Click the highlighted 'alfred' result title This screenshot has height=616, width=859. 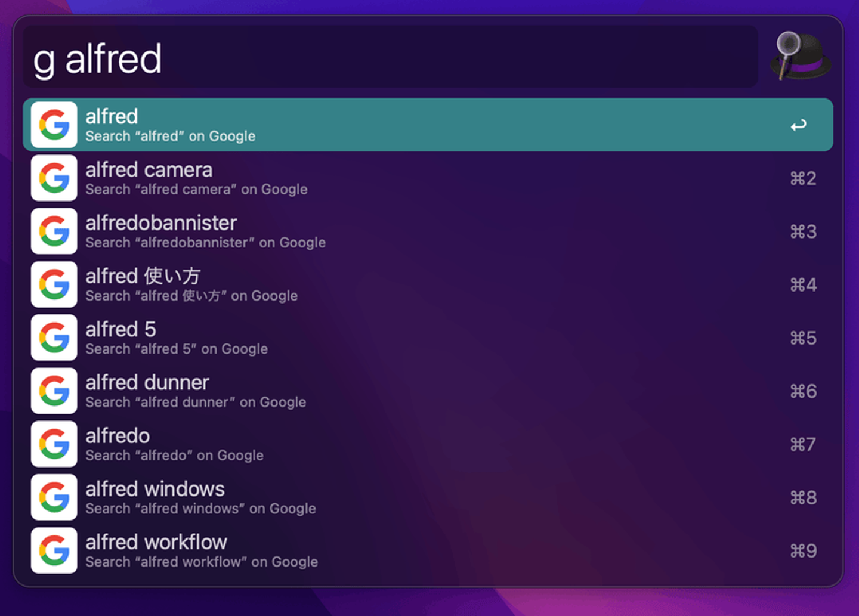pyautogui.click(x=112, y=116)
